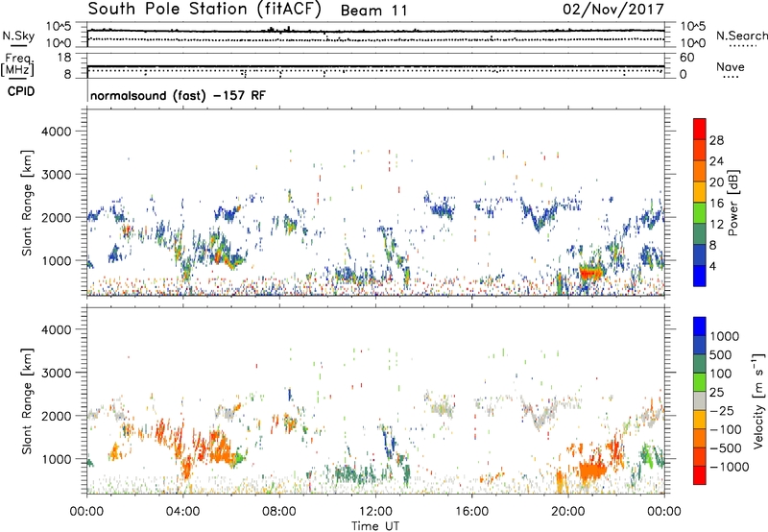
Task: Click the "Nave" legend label
Action: coord(730,66)
